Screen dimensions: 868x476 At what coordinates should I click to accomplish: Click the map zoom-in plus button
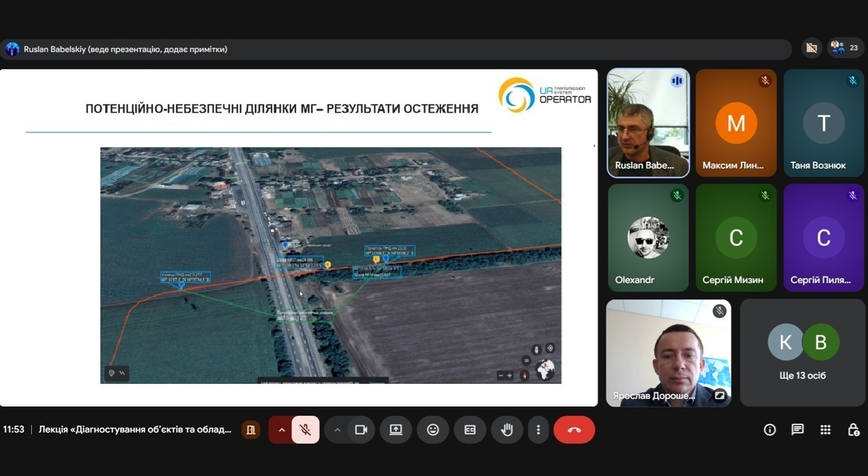[x=510, y=375]
